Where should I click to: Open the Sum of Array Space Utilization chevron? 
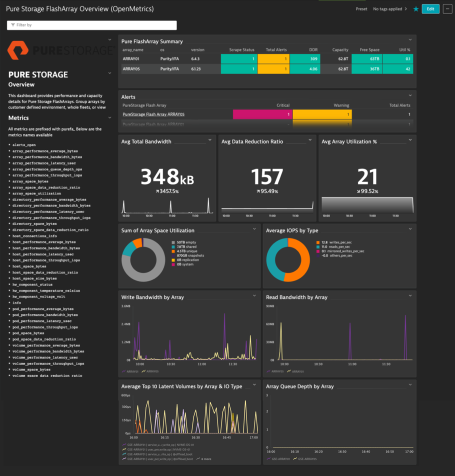pyautogui.click(x=254, y=229)
